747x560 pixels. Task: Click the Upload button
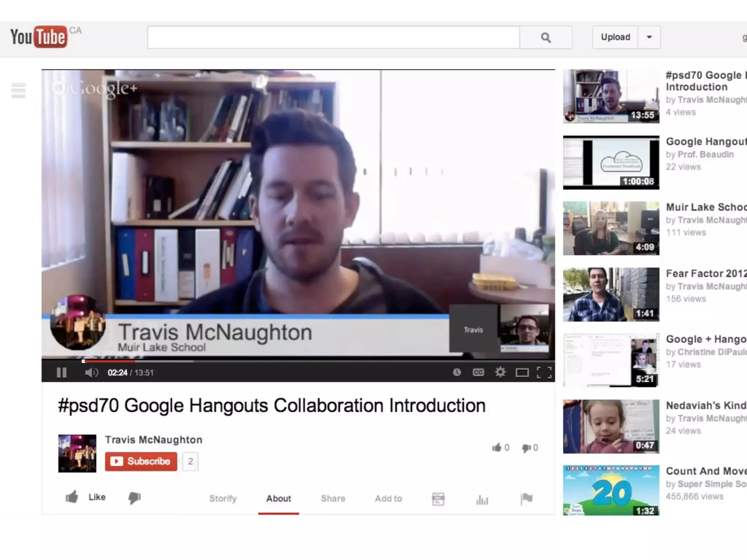(615, 37)
